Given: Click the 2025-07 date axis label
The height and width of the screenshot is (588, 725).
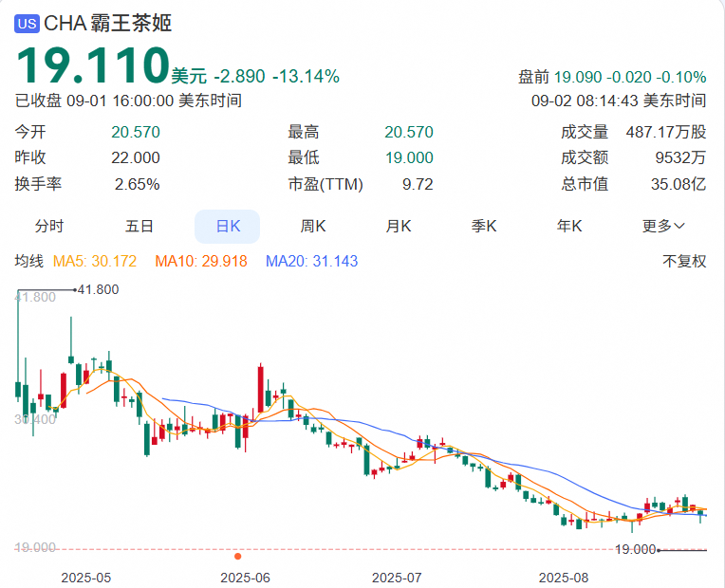Looking at the screenshot, I should [x=398, y=576].
